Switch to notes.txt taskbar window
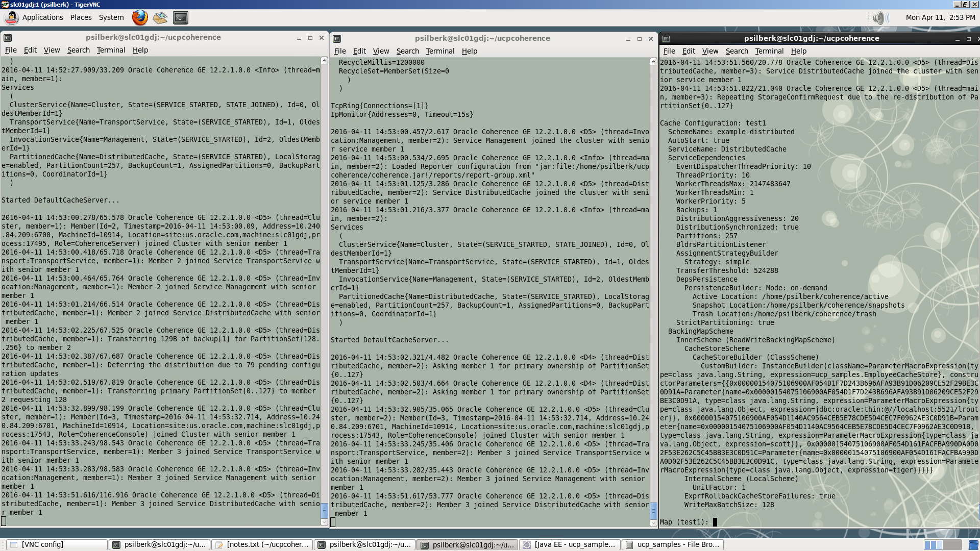This screenshot has width=980, height=551. 262,544
